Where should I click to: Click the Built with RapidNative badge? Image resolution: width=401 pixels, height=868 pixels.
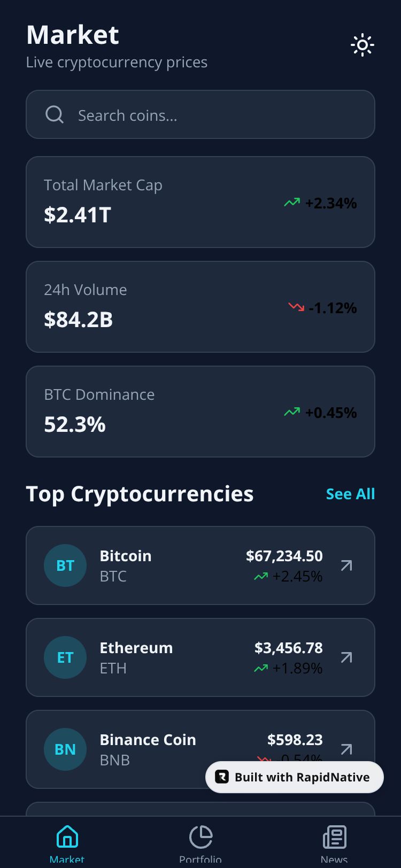[295, 777]
